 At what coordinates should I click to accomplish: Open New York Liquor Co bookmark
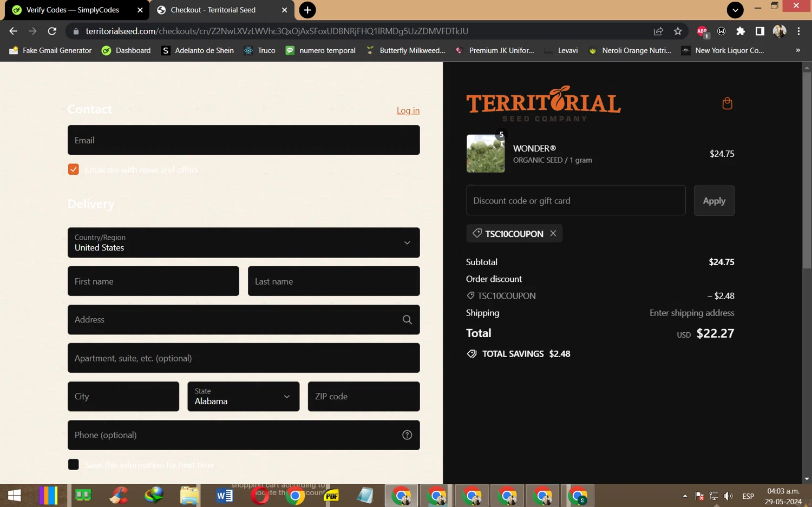(723, 50)
